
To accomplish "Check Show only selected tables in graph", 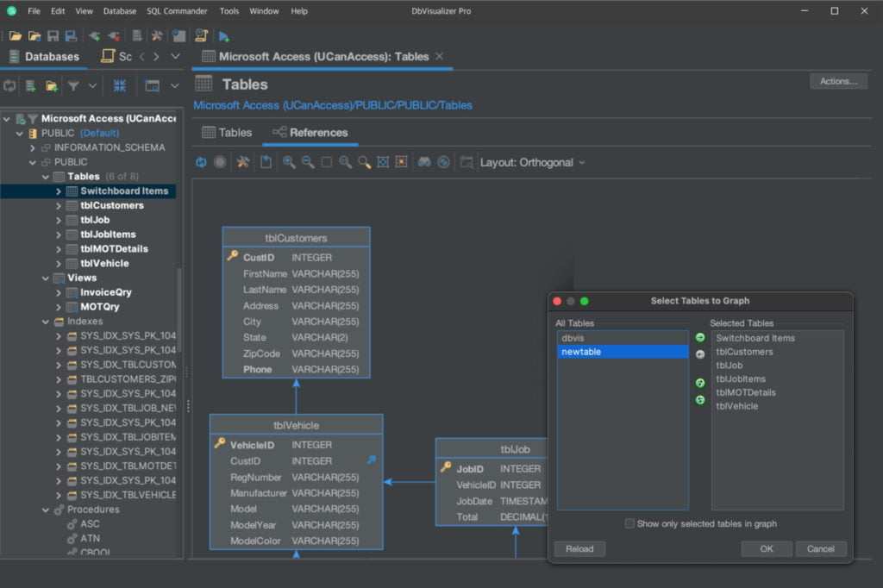I will pos(629,523).
